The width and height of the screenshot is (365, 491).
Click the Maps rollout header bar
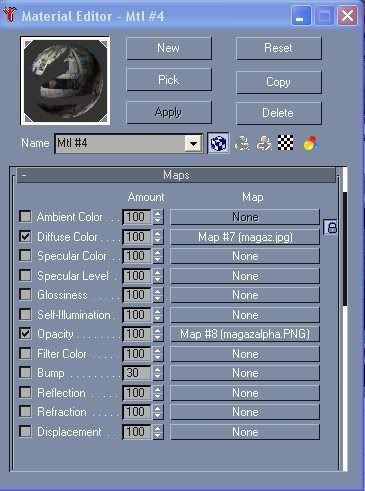(x=176, y=175)
